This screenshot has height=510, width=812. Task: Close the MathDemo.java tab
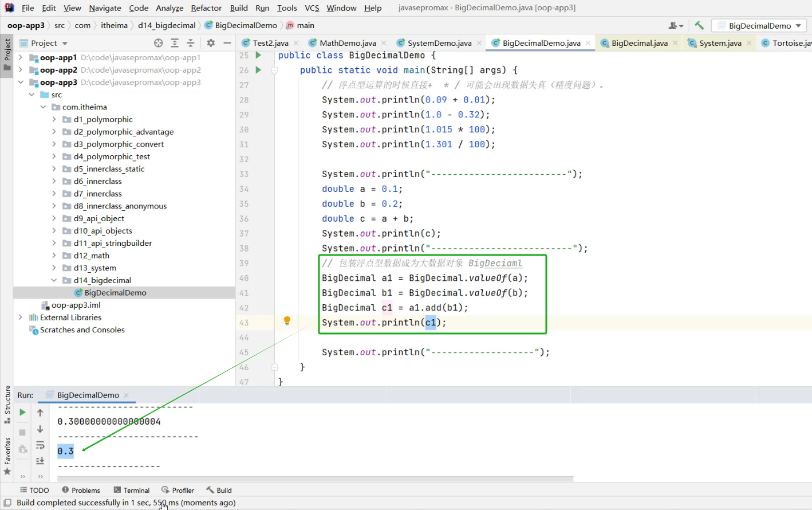pos(384,43)
